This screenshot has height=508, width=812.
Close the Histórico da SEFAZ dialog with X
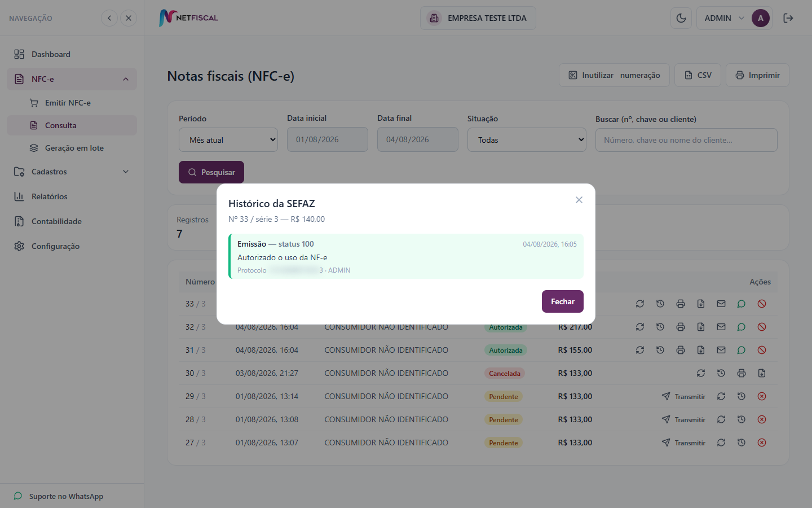tap(579, 200)
